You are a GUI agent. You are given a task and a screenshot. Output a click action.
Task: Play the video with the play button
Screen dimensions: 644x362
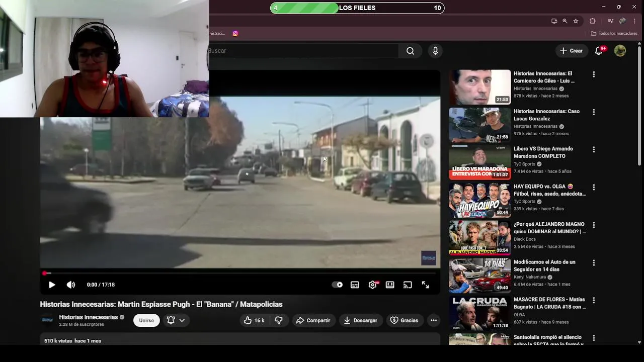(x=52, y=285)
